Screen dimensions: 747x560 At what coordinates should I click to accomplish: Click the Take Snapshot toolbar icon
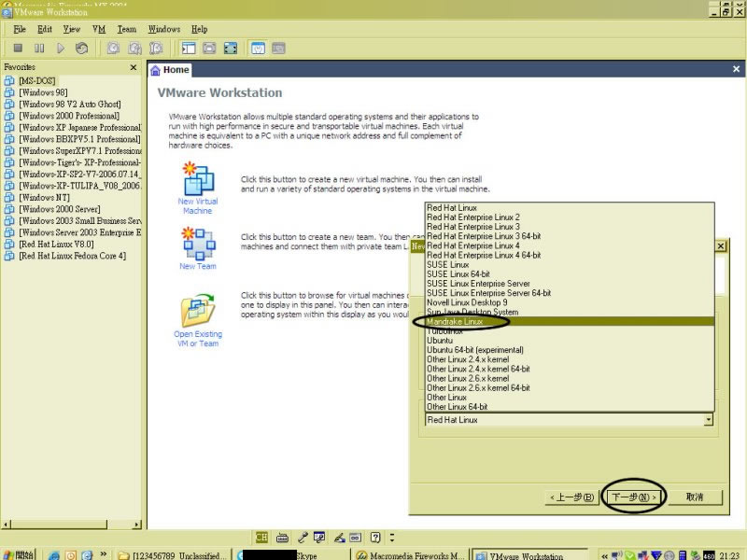[113, 49]
